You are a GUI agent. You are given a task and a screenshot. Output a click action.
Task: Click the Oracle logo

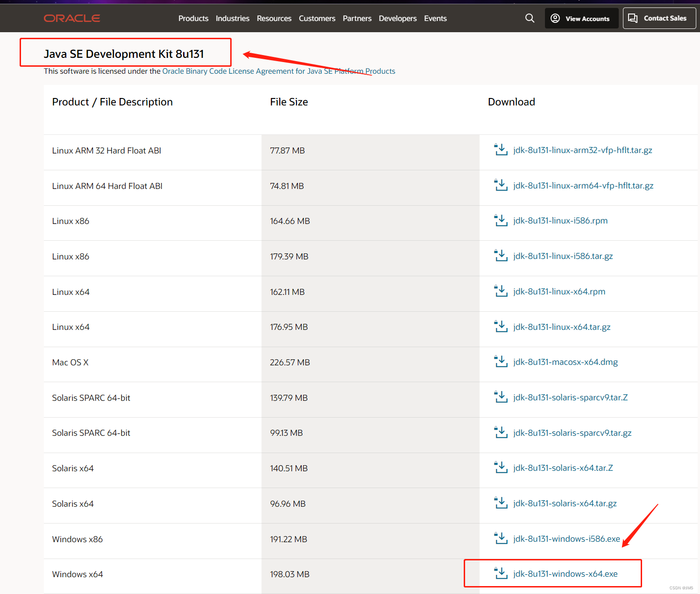pyautogui.click(x=72, y=18)
